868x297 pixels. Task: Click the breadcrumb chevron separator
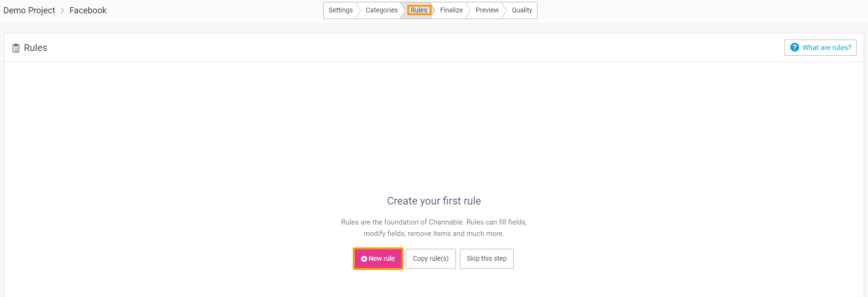[62, 10]
